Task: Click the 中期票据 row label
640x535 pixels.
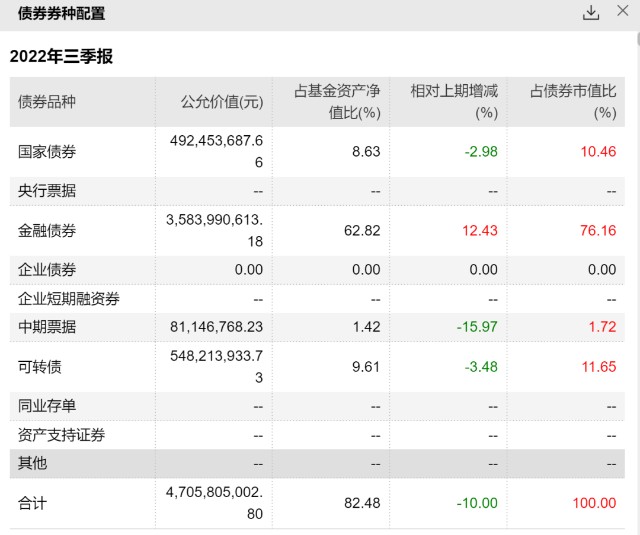Action: [47, 327]
